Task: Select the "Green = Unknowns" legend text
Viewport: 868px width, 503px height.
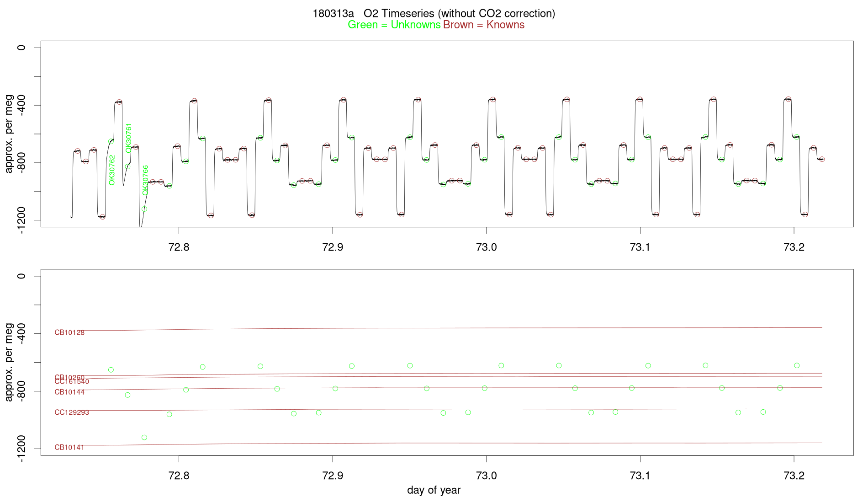Action: coord(394,25)
